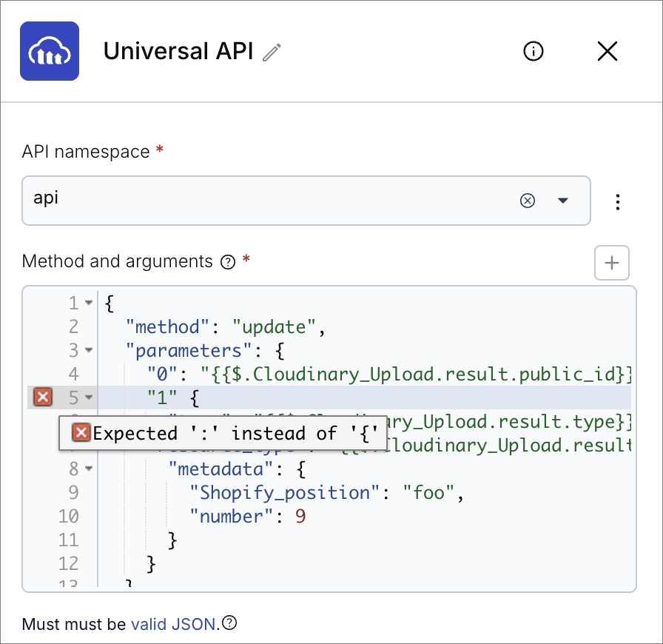Open the API namespace dropdown arrow
The width and height of the screenshot is (663, 644).
(x=563, y=200)
